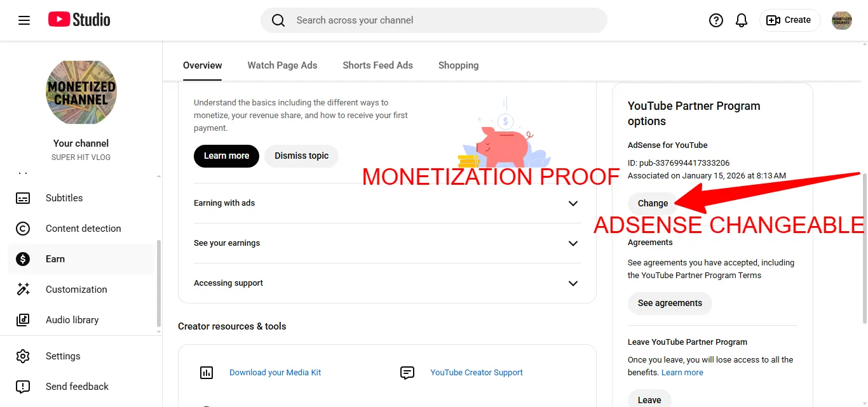Click the Settings gear icon

(x=23, y=356)
